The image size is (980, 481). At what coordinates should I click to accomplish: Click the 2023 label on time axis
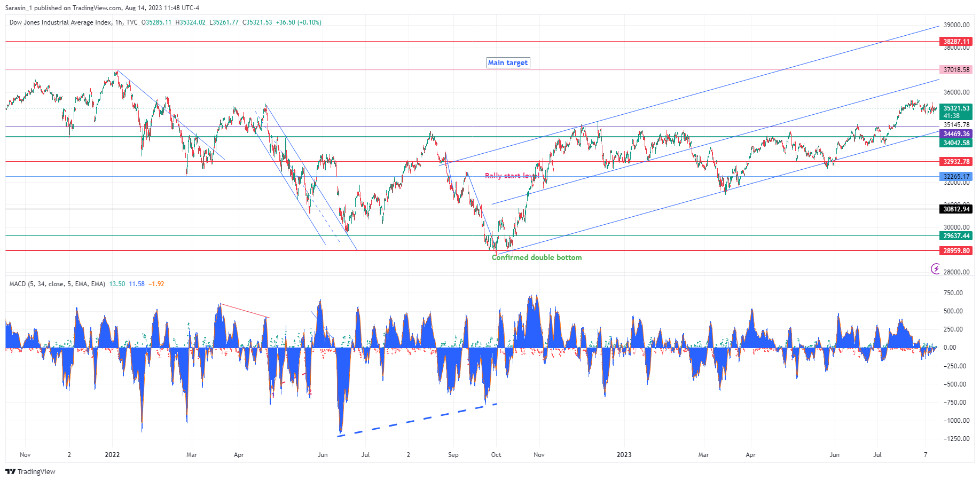(624, 455)
